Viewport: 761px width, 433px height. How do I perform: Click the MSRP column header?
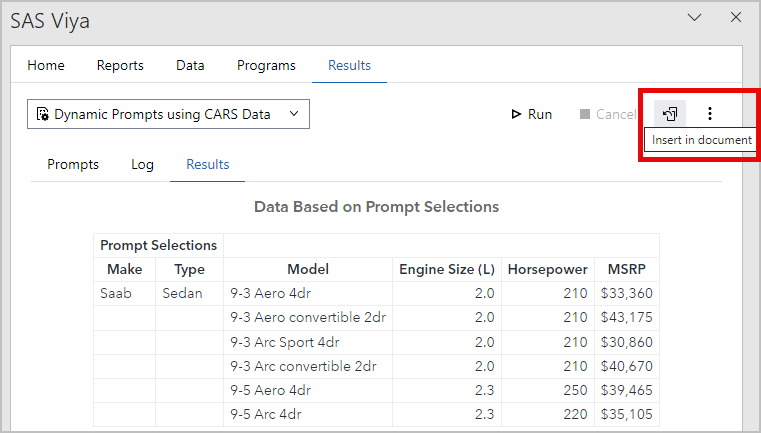point(626,269)
